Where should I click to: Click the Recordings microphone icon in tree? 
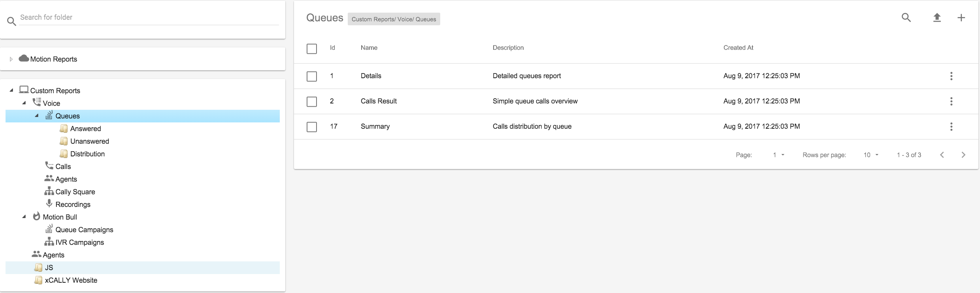49,204
